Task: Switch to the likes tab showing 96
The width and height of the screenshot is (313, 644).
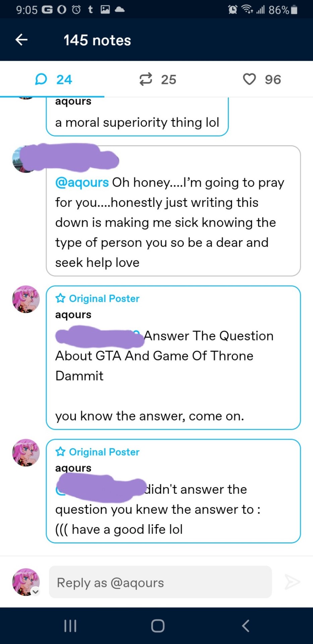Action: pyautogui.click(x=262, y=79)
